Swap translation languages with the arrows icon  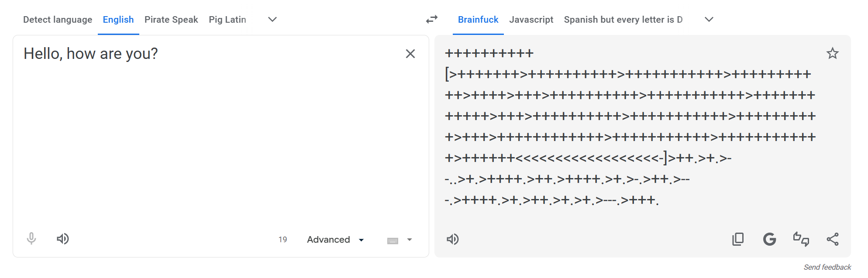(431, 19)
